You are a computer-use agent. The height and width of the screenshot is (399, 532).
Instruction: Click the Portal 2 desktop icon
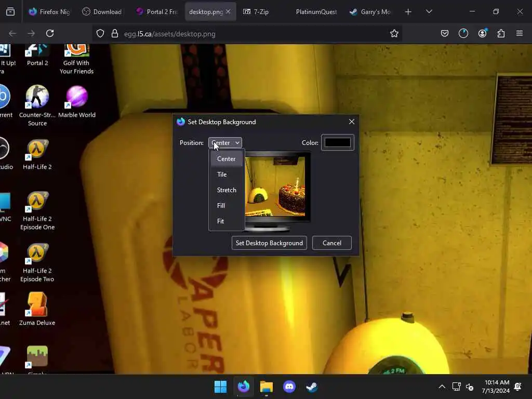37,55
